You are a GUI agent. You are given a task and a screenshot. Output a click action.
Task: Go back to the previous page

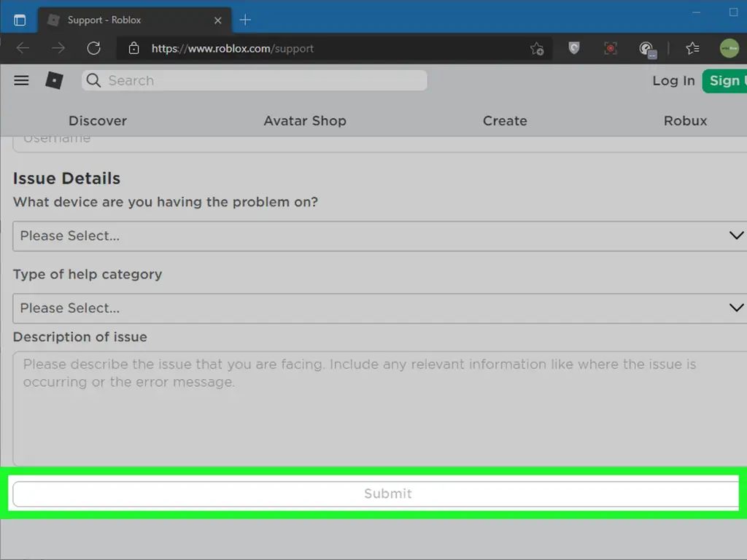click(x=23, y=48)
